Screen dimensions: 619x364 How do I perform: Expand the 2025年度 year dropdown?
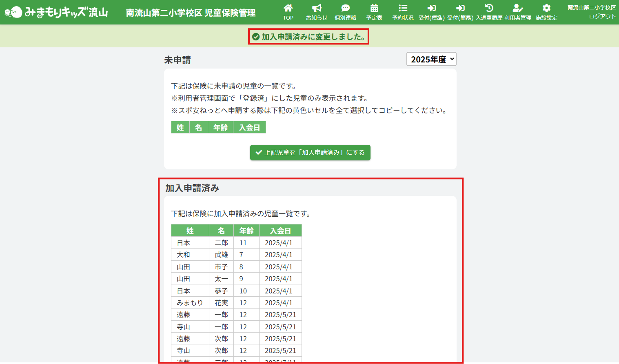click(431, 59)
